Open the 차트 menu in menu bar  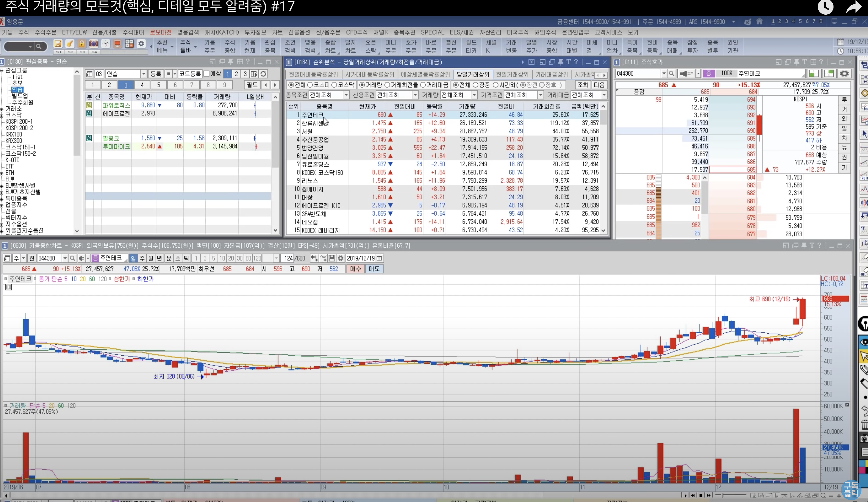[277, 32]
